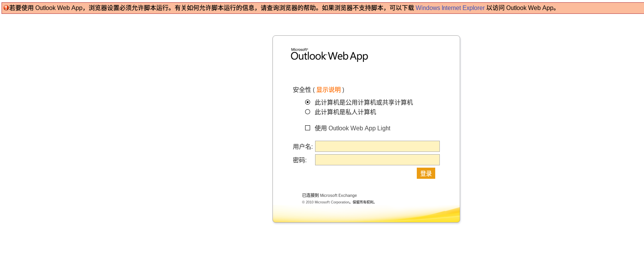The image size is (644, 253).
Task: Focus the 密码 input field
Action: coord(377,160)
